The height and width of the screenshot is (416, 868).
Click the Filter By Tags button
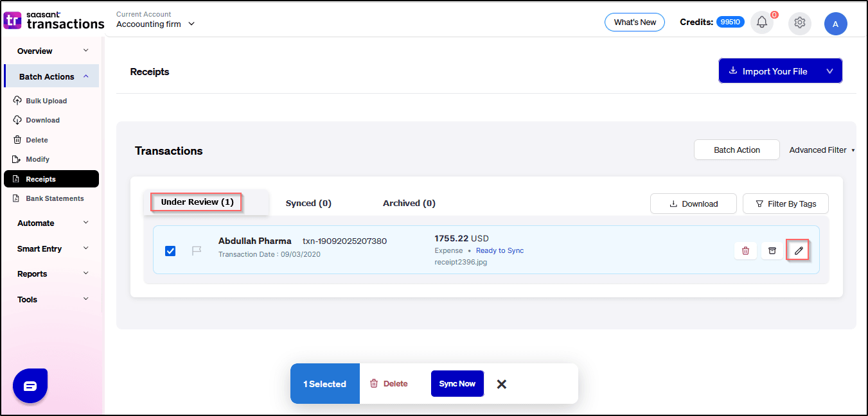click(785, 204)
